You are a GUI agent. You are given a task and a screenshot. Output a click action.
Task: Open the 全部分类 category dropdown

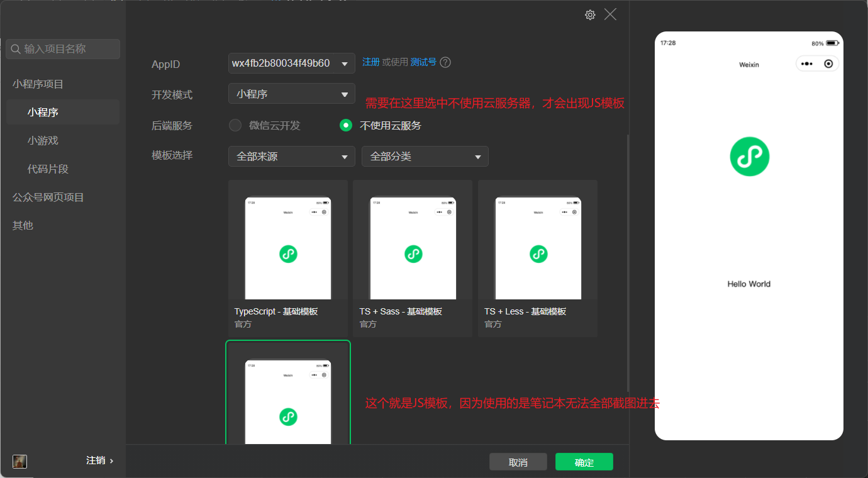pyautogui.click(x=425, y=156)
